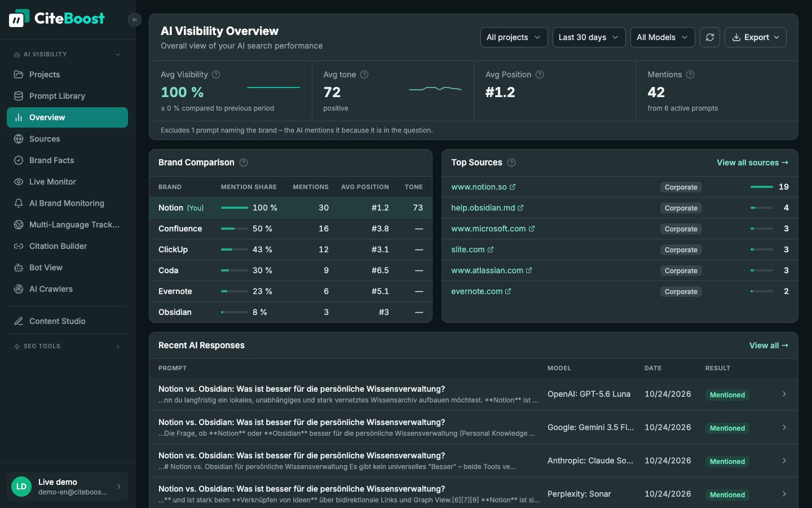Open AI Crawlers sidebar item
Image resolution: width=812 pixels, height=508 pixels.
pos(67,289)
